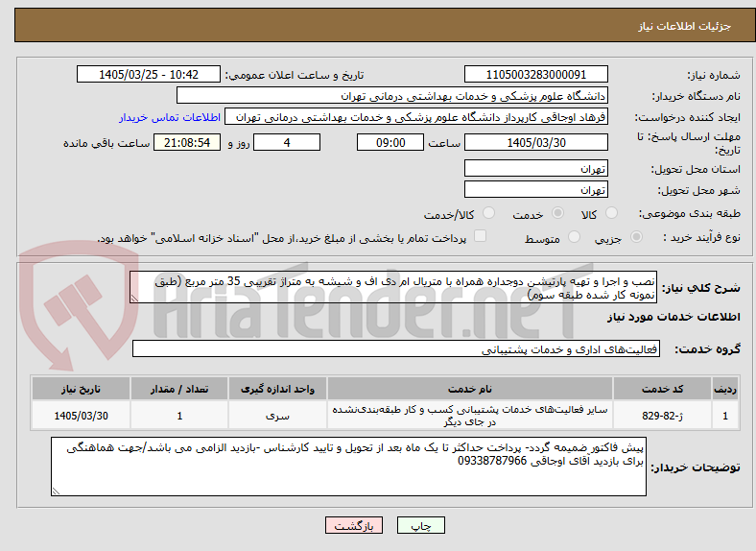Click the توضیحات خریدار notes textarea
756x551 pixels.
pyautogui.click(x=348, y=467)
